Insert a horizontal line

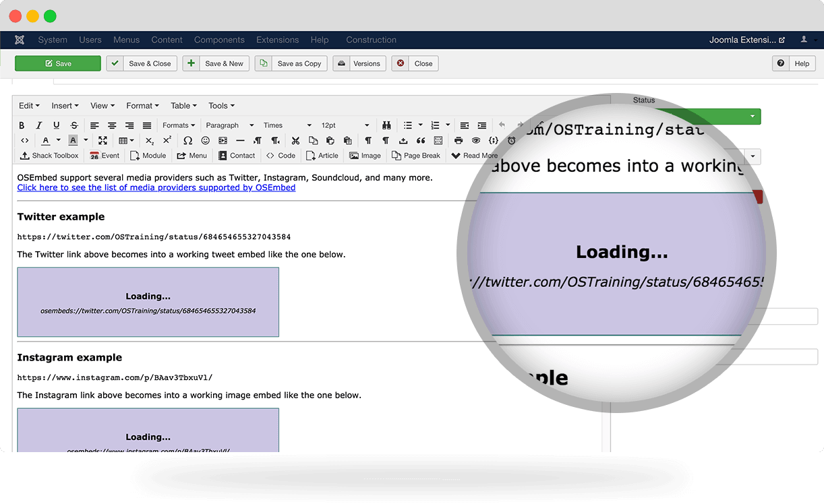[240, 140]
